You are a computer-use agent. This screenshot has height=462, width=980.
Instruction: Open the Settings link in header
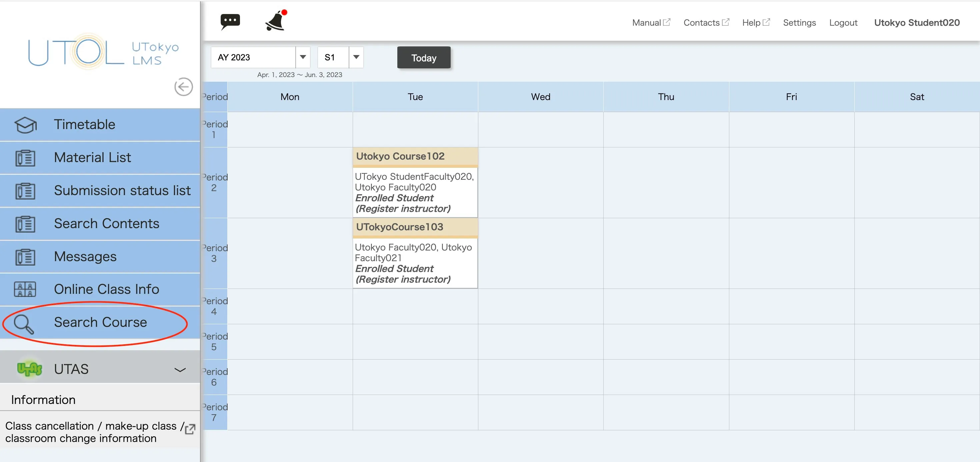coord(799,23)
